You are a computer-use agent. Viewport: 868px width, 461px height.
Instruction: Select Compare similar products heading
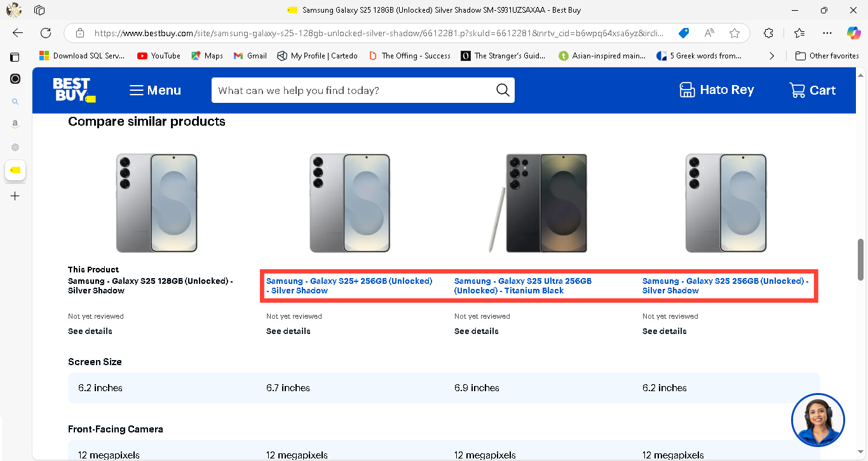147,121
